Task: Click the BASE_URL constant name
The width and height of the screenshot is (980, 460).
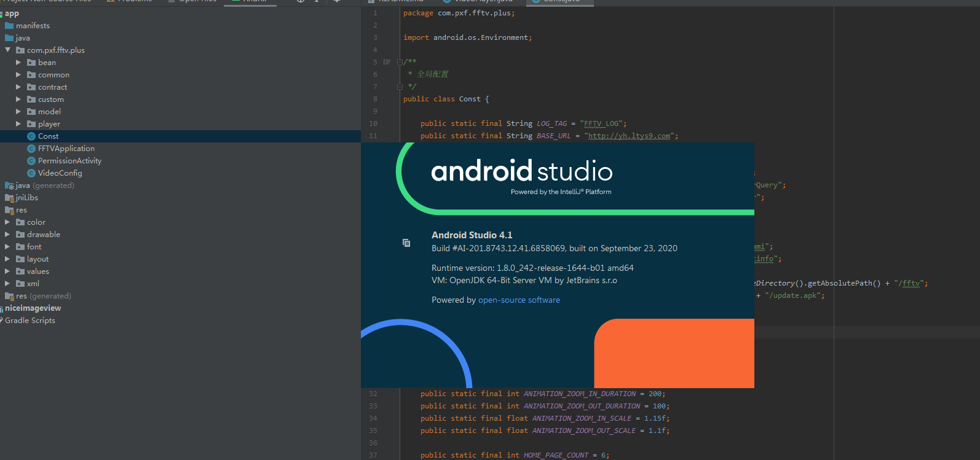Action: (x=553, y=136)
